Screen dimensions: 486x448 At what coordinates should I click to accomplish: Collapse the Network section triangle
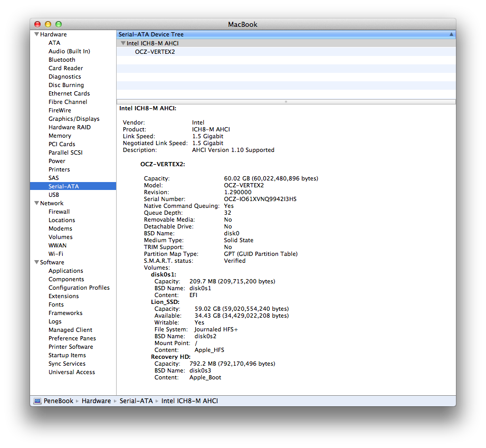coord(36,203)
